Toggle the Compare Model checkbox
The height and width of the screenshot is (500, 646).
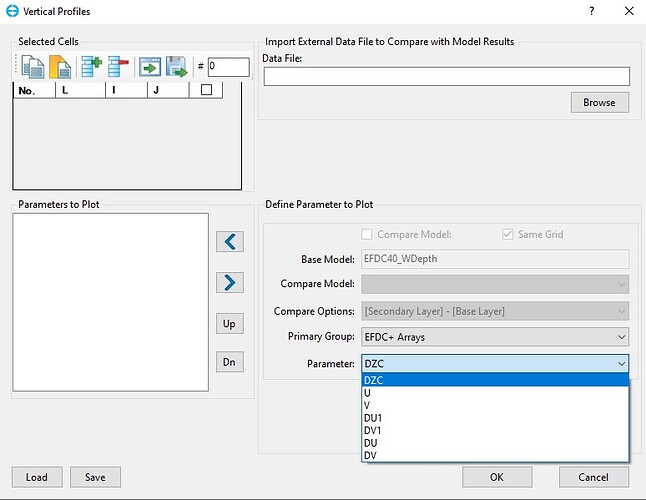(366, 234)
